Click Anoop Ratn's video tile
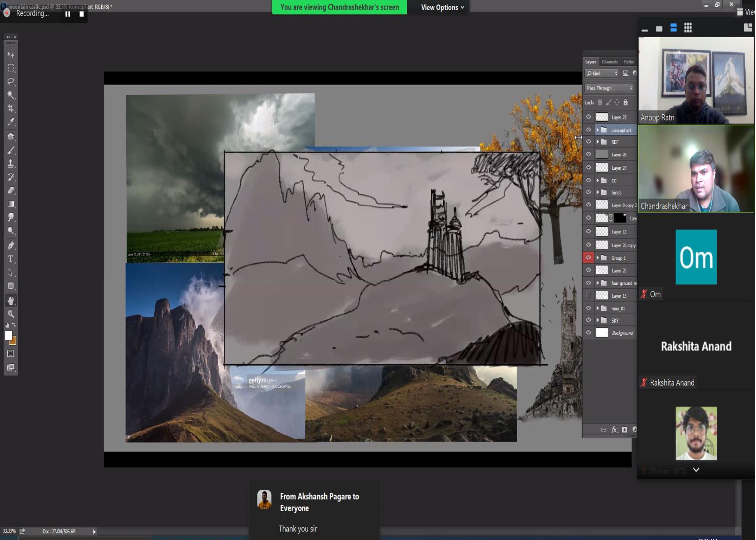The image size is (756, 540). [696, 80]
